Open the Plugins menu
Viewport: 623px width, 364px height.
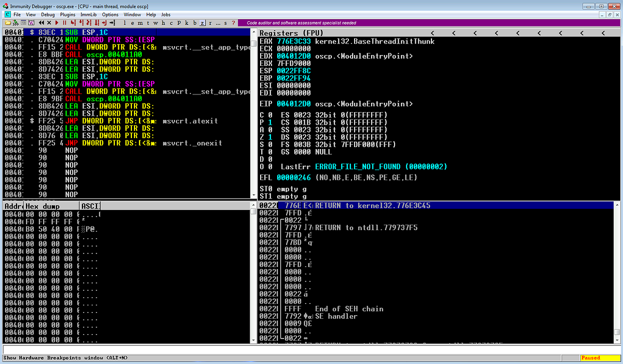67,15
